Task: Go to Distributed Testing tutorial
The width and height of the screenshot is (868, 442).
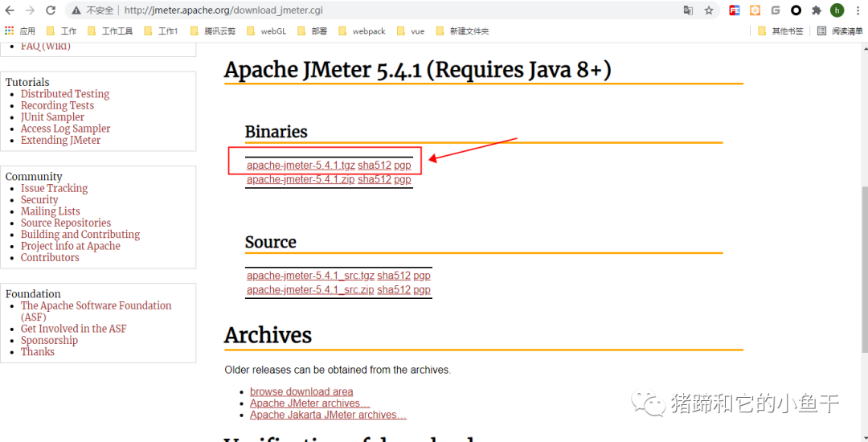Action: coord(65,94)
